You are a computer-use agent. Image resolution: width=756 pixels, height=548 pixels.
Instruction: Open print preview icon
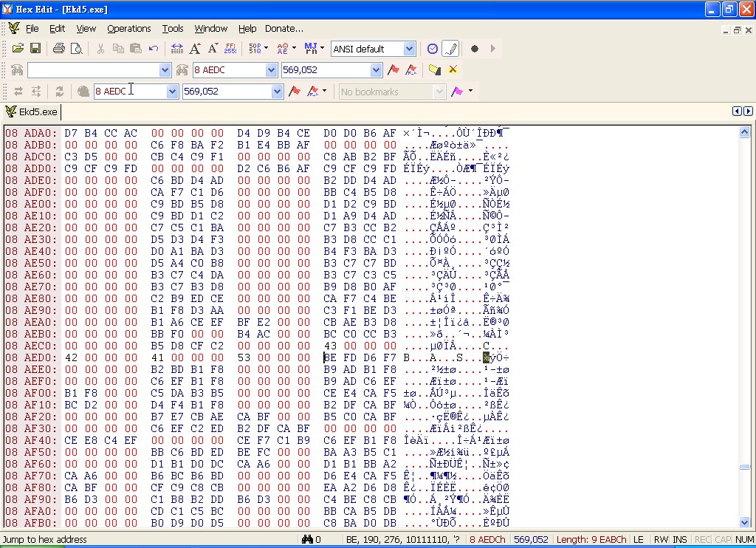[x=76, y=48]
